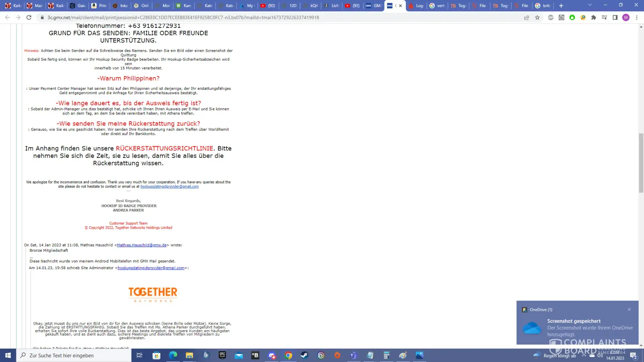This screenshot has height=362, width=644.
Task: Open the Windows Start menu
Action: click(8, 355)
